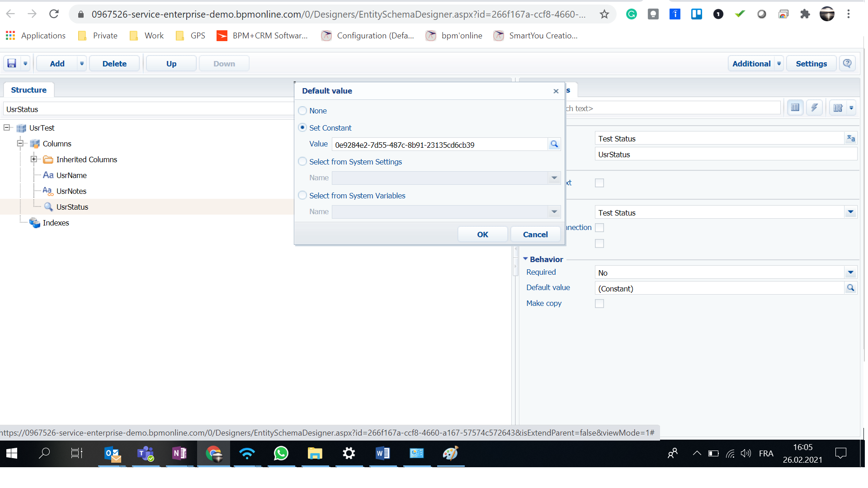Click the Delete button in the toolbar
The height and width of the screenshot is (488, 868).
point(114,63)
